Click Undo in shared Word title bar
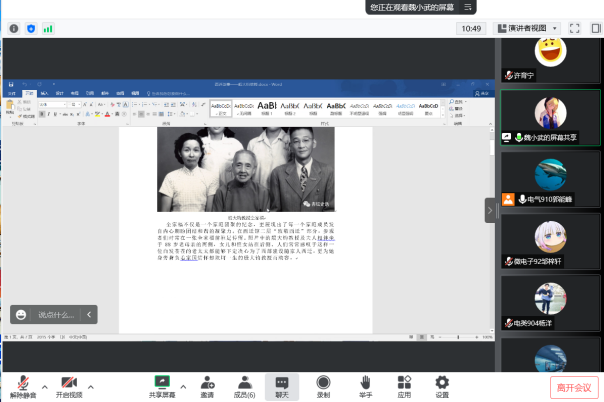The height and width of the screenshot is (402, 604). pyautogui.click(x=25, y=84)
